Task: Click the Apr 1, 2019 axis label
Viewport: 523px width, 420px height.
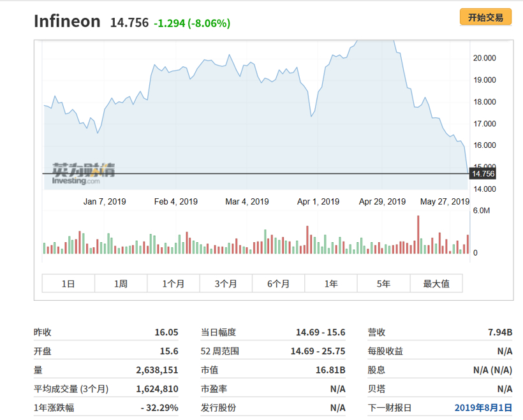Action: tap(318, 201)
